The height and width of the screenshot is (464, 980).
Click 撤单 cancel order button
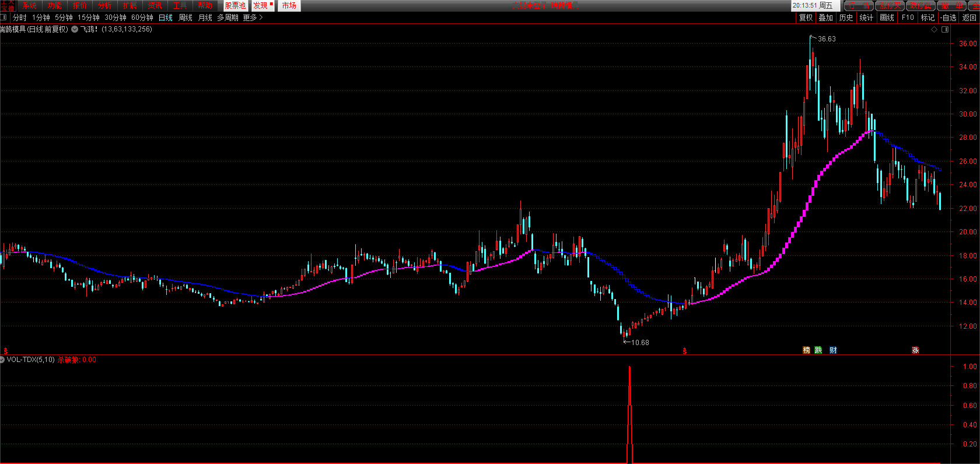click(952, 5)
